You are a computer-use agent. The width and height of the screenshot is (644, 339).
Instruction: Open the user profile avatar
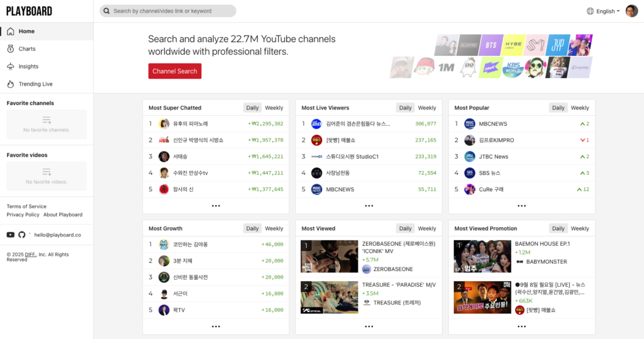tap(631, 11)
